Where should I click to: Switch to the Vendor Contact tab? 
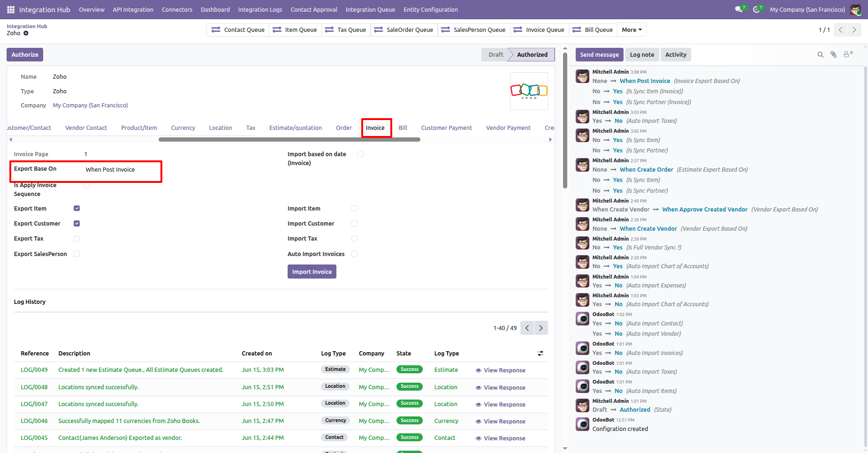[x=86, y=128]
